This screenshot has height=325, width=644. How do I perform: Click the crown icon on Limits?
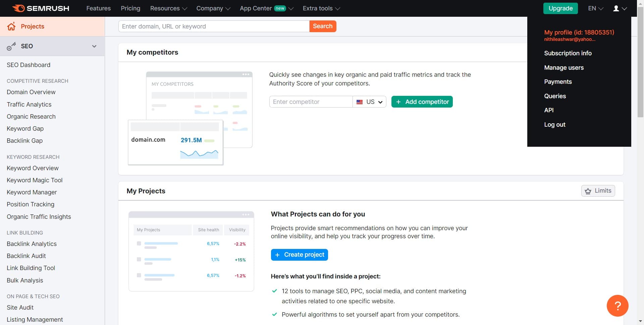(588, 191)
